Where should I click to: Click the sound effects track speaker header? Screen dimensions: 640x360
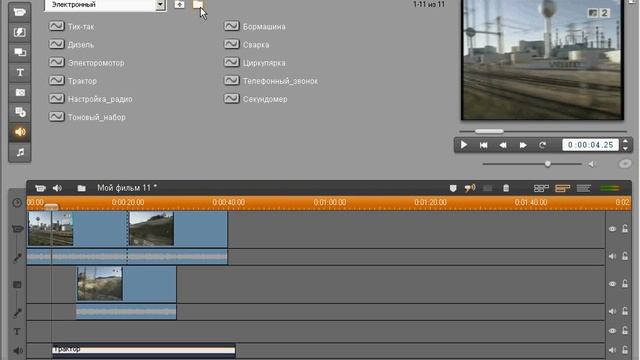(18, 350)
